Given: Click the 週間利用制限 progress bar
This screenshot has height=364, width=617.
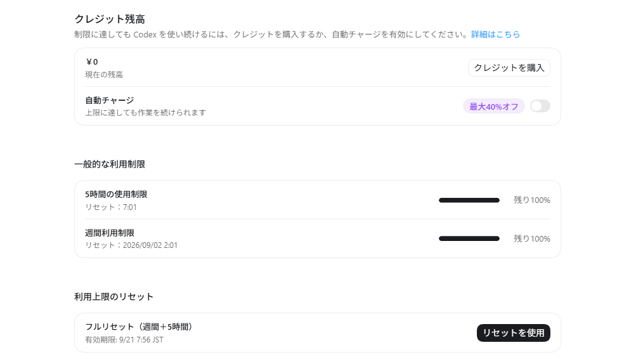Looking at the screenshot, I should (469, 238).
